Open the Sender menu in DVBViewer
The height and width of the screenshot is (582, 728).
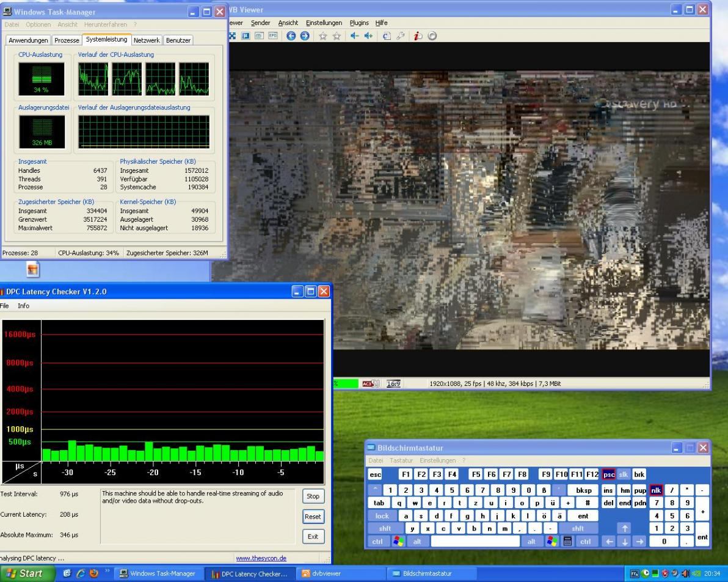tap(260, 23)
